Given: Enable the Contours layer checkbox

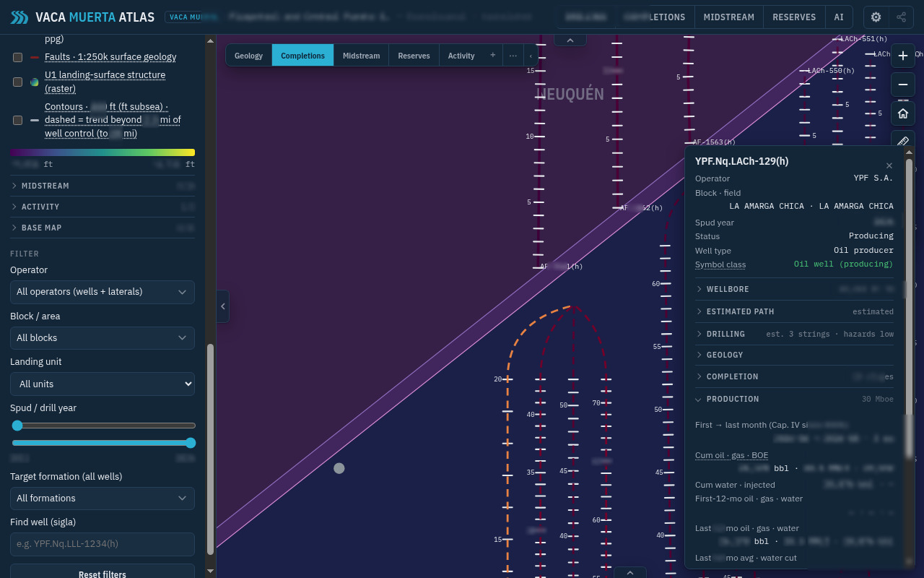Looking at the screenshot, I should [17, 120].
